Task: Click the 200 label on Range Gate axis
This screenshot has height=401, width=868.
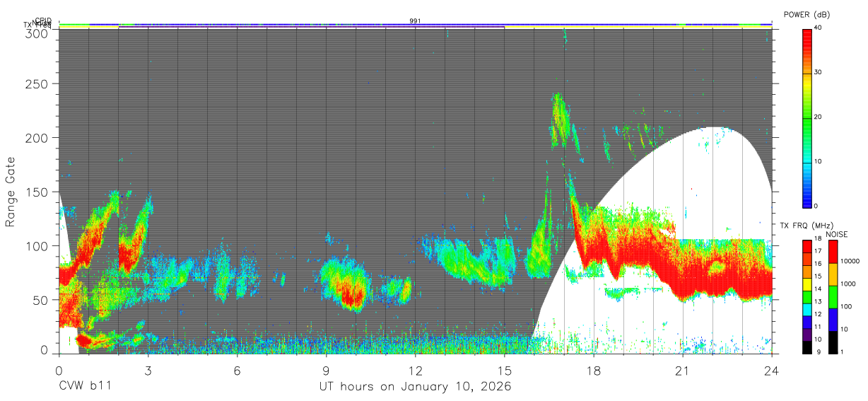Action: tap(36, 137)
